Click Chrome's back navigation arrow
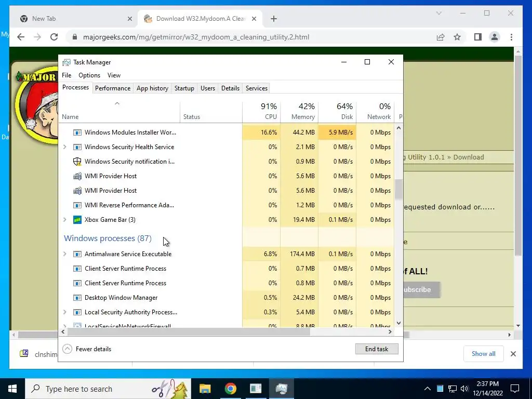This screenshot has width=532, height=399. pos(21,37)
